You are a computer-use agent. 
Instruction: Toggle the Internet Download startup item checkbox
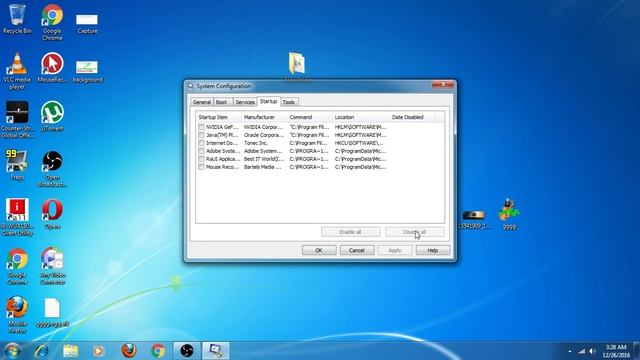pos(201,143)
